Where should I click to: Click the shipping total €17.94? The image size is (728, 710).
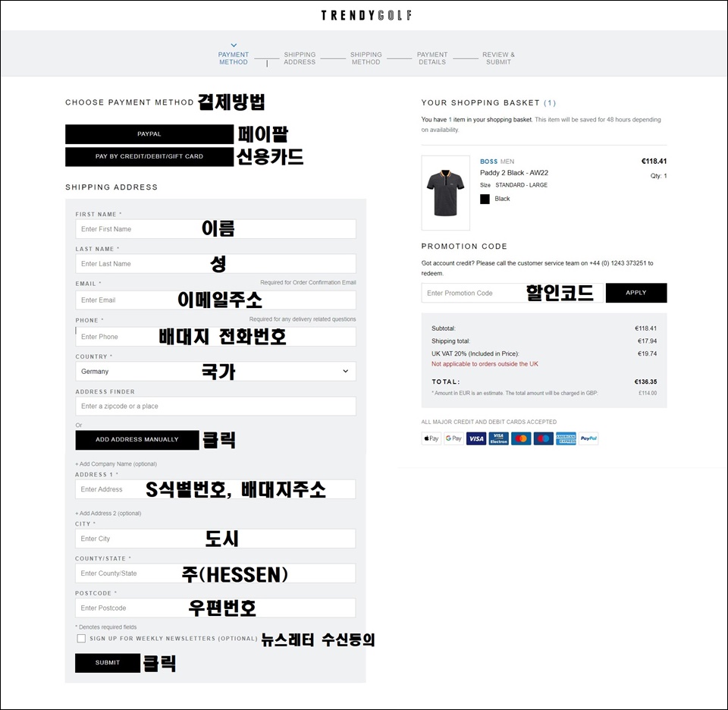tap(647, 341)
